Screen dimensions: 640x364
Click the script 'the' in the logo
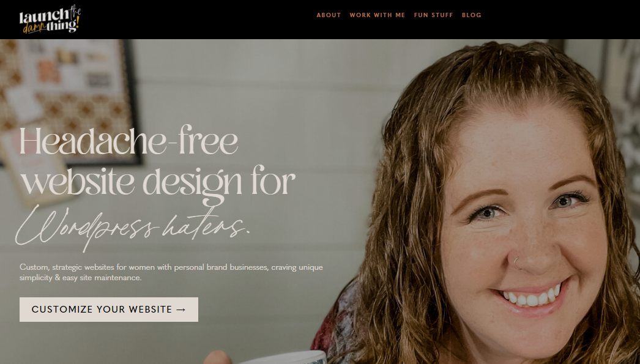click(x=75, y=12)
